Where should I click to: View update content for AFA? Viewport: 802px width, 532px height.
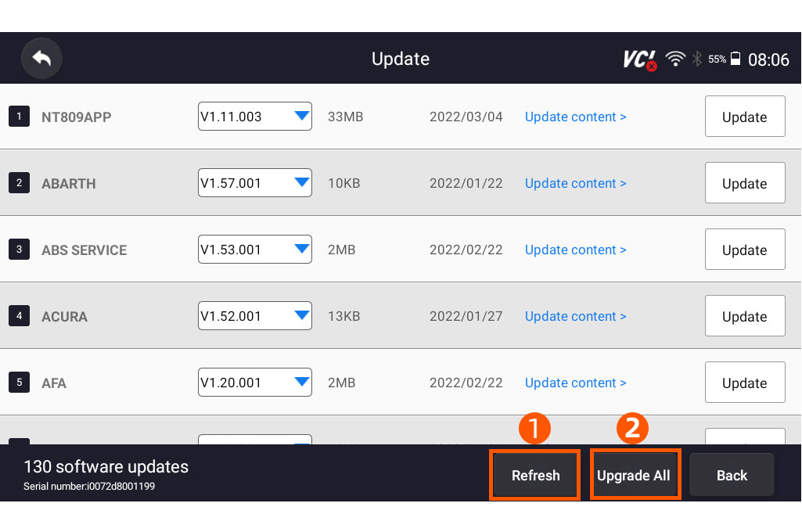pos(575,383)
